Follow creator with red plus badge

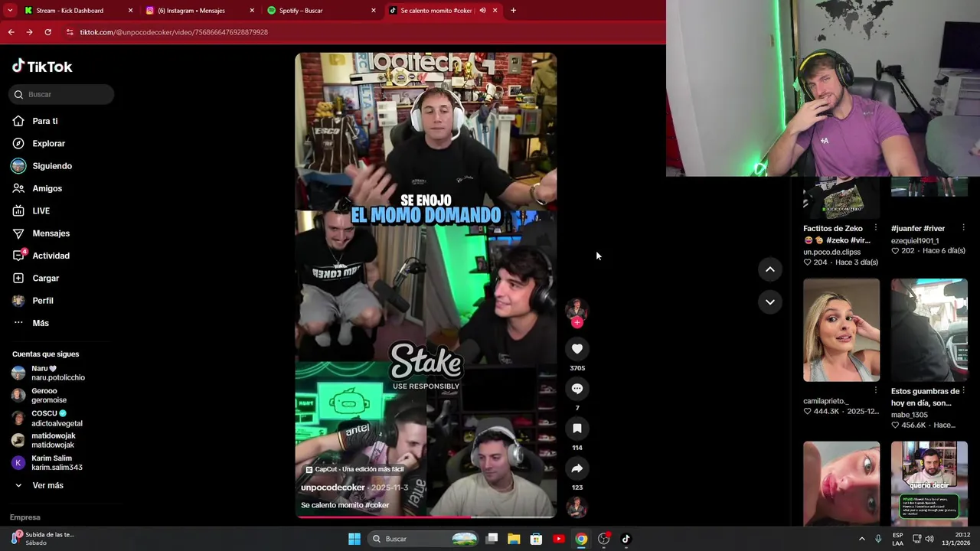577,322
